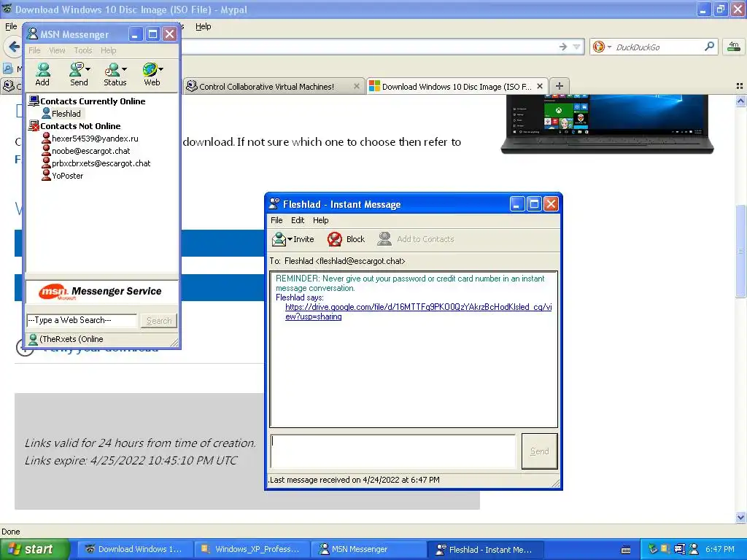Click the Send button in Instant Message window
The image size is (747, 560).
[x=539, y=451]
